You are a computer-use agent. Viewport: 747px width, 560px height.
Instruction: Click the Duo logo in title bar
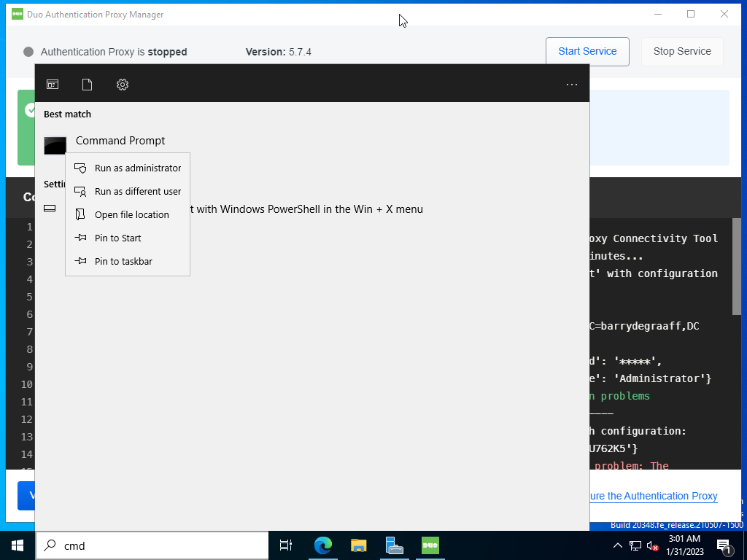pos(18,15)
